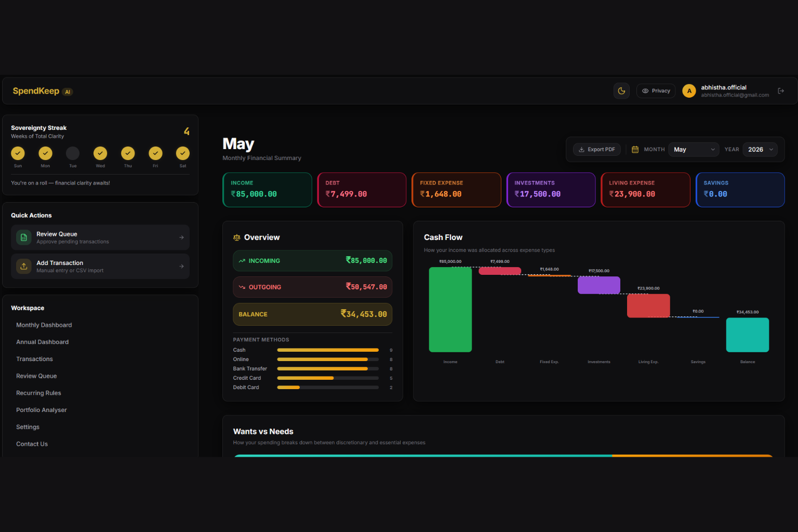Click the Cash Flow heading
798x532 pixels.
(443, 237)
